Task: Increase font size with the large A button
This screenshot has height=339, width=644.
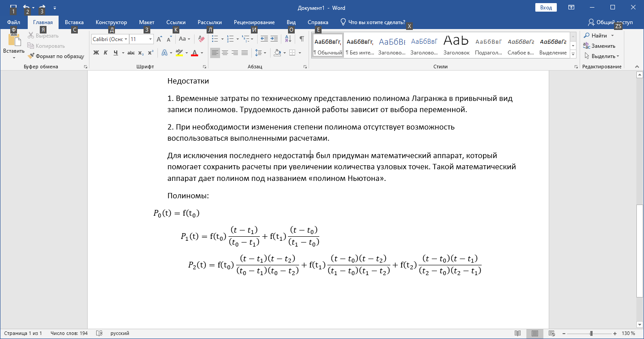Action: coord(159,39)
